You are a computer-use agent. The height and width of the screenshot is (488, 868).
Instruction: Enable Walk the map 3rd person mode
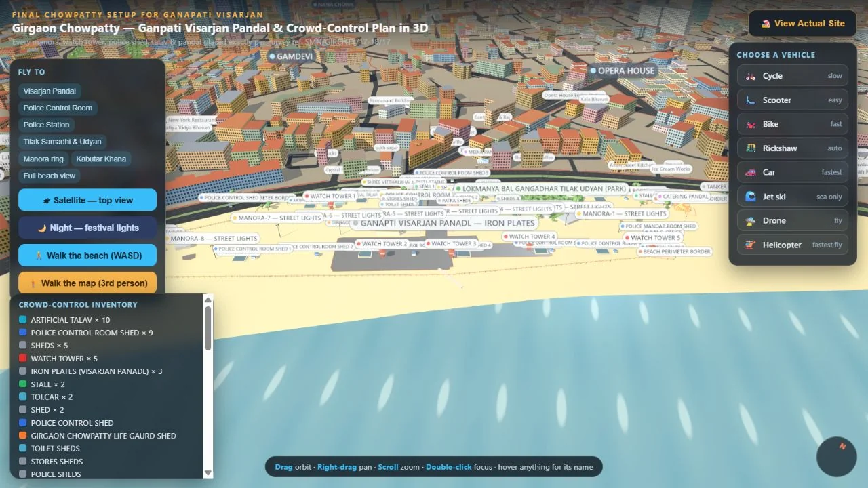point(87,283)
